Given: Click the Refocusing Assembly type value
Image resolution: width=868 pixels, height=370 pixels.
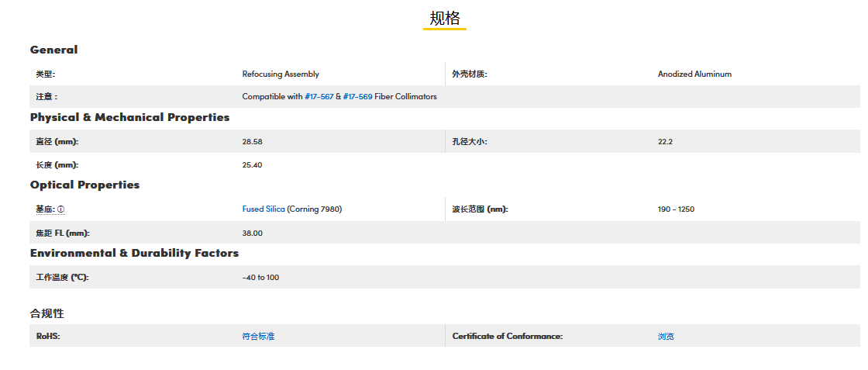Looking at the screenshot, I should tap(281, 74).
